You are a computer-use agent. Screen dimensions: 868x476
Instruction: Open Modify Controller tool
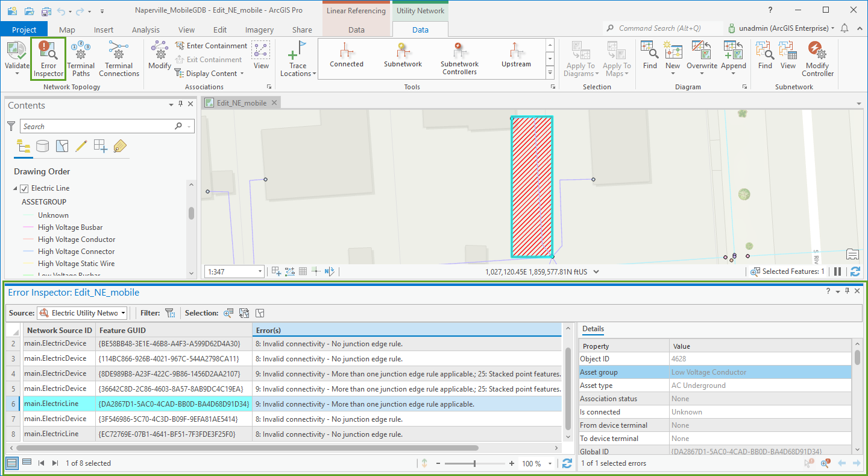tap(817, 59)
